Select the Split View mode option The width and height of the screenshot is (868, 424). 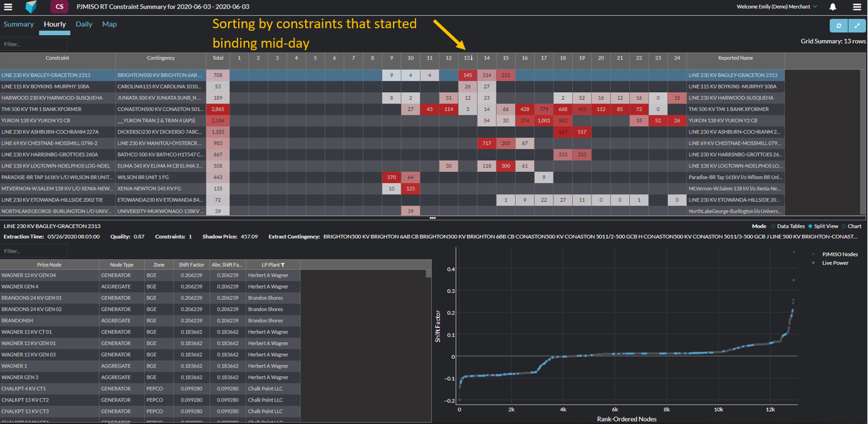pyautogui.click(x=823, y=226)
